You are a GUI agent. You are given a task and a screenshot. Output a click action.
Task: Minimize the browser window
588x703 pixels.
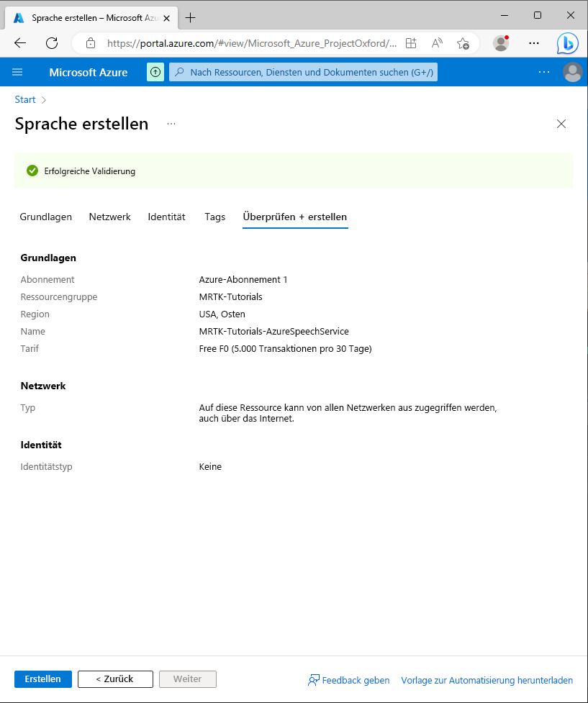coord(505,16)
